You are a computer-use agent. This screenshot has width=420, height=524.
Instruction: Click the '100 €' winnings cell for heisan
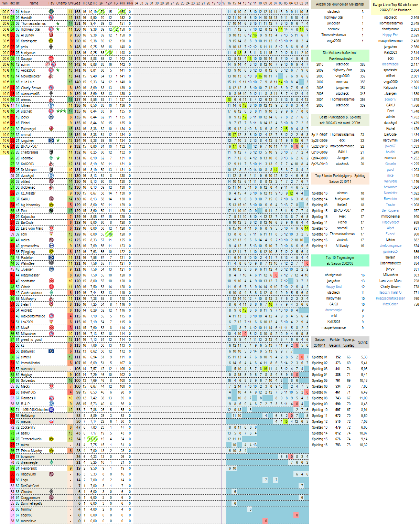(5, 12)
